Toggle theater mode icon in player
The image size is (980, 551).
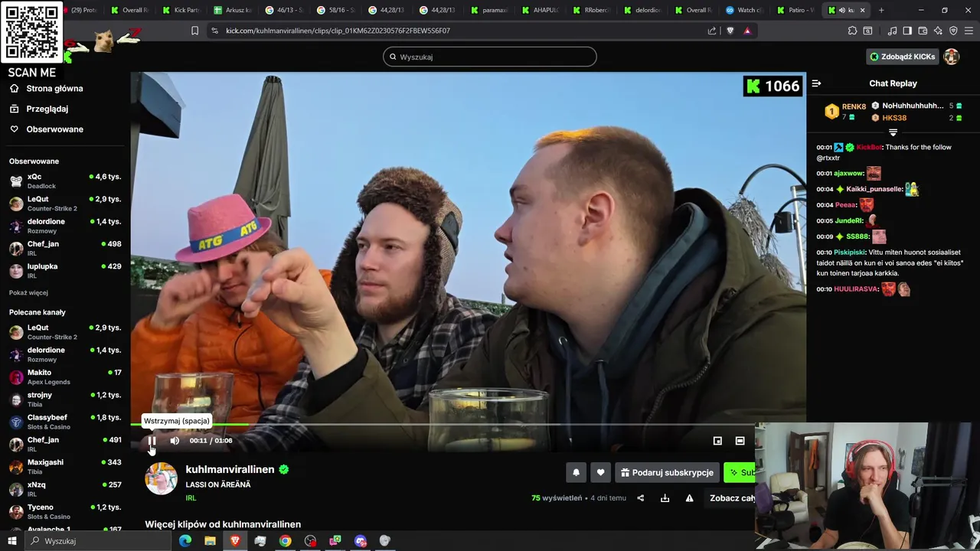coord(740,441)
